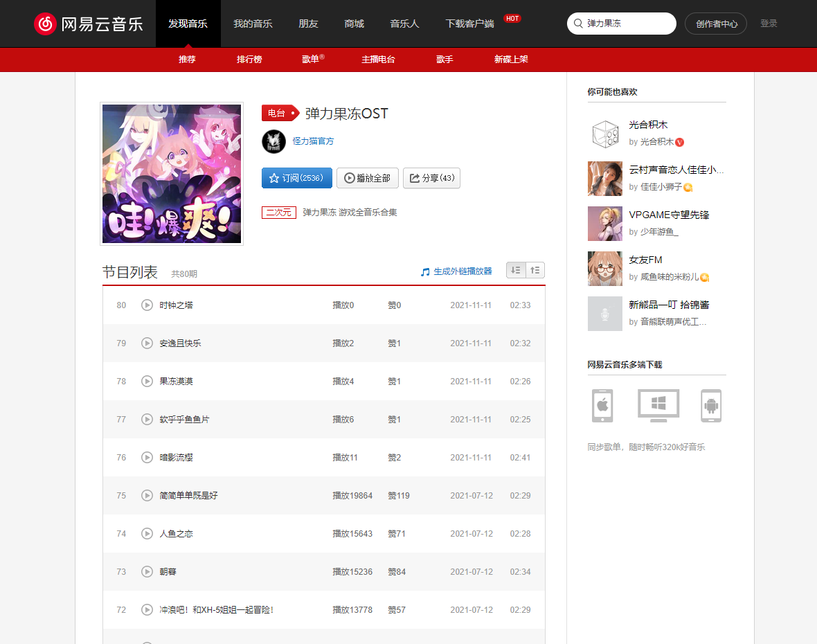Open the iPhone app download
The height and width of the screenshot is (644, 817).
tap(602, 405)
